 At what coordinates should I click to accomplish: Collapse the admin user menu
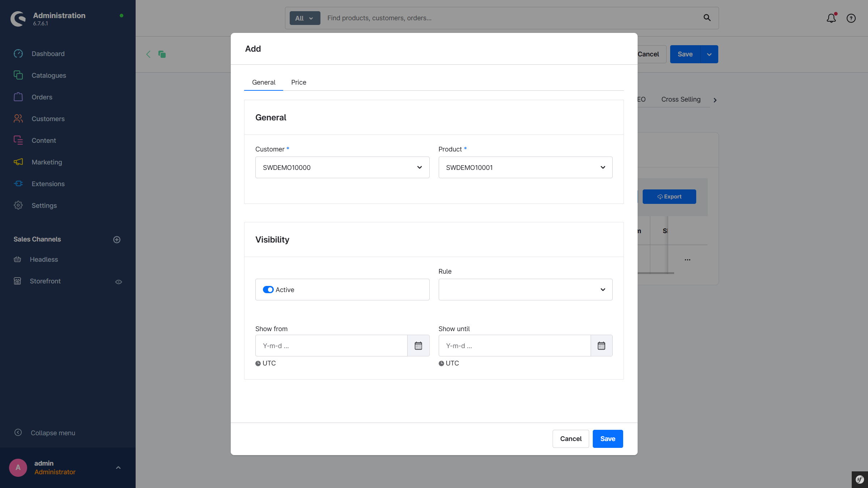(118, 467)
